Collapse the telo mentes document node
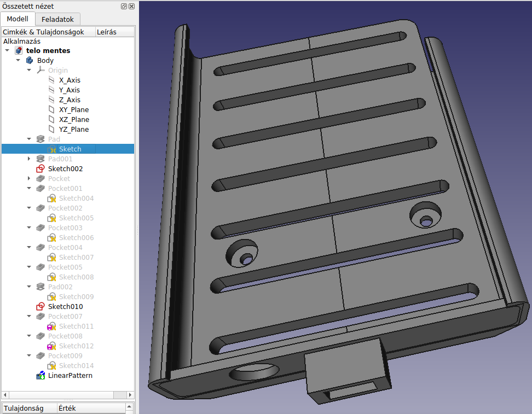Screen dimensions: 532x414 click(x=7, y=50)
